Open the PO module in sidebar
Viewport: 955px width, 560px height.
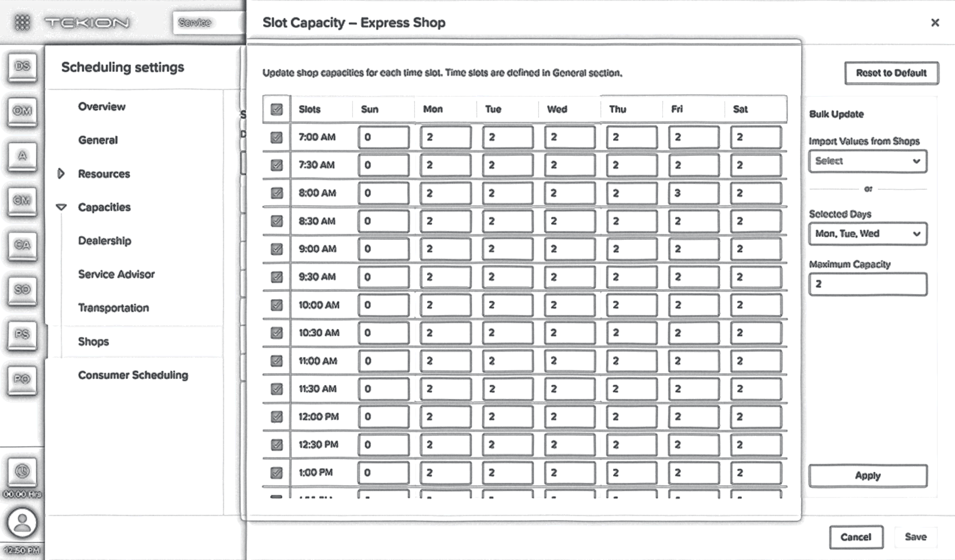(22, 380)
